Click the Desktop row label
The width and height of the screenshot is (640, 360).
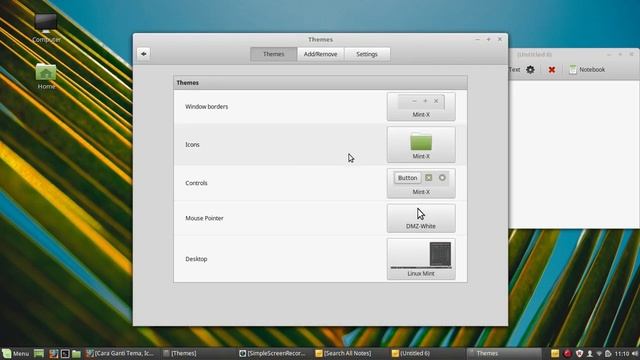[196, 259]
